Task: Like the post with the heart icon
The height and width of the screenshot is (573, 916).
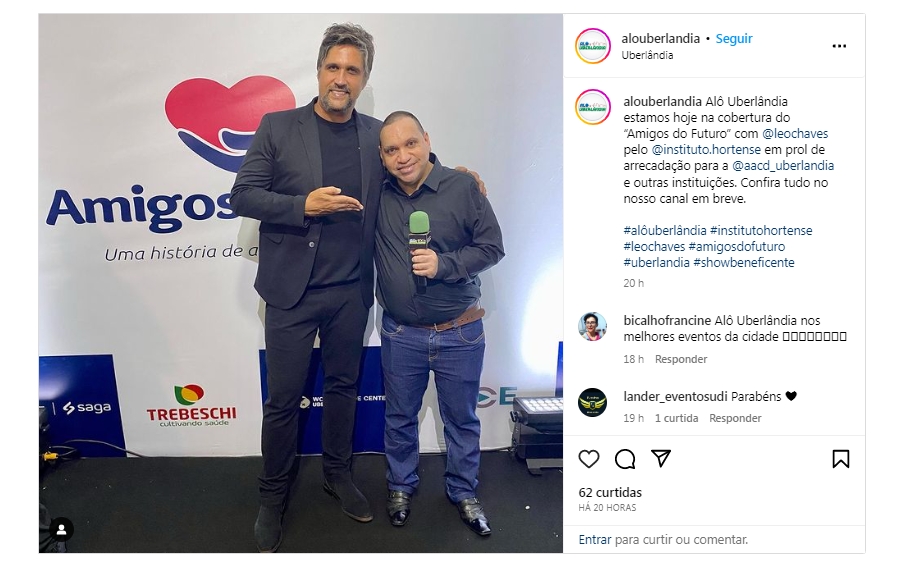Action: (x=589, y=459)
